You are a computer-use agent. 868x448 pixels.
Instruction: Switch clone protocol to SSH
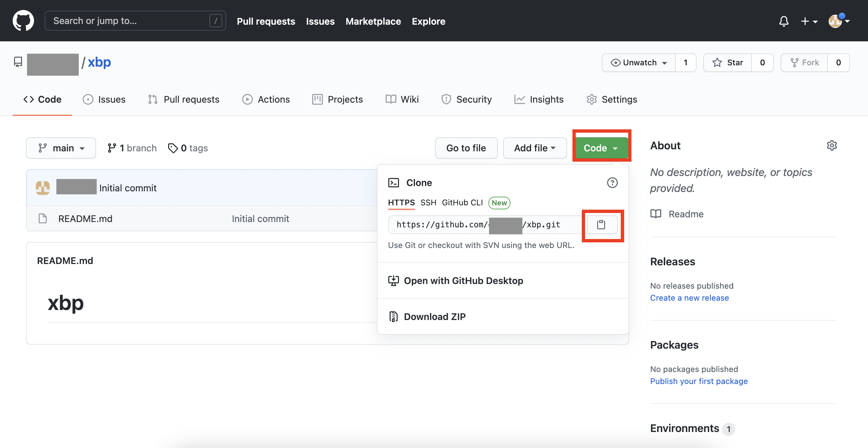(x=428, y=203)
